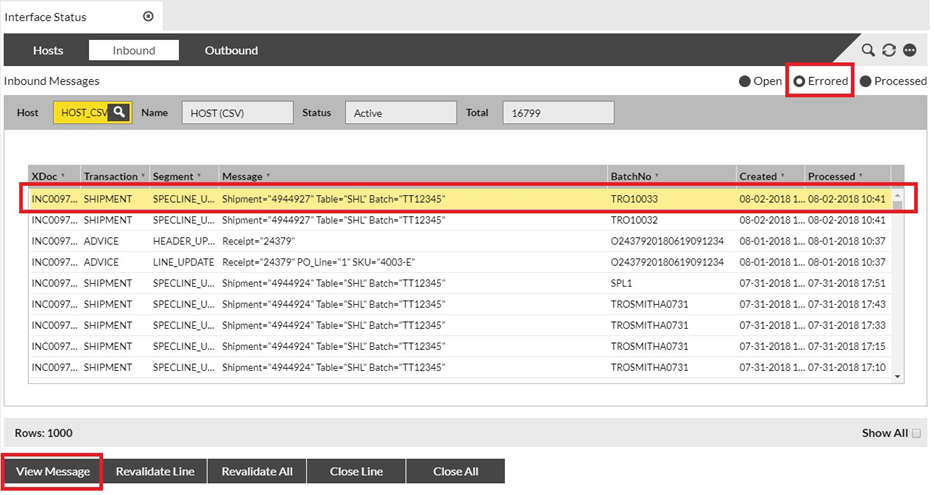Viewport: 934px width, 495px height.
Task: Select the Errored radio button
Action: point(799,81)
